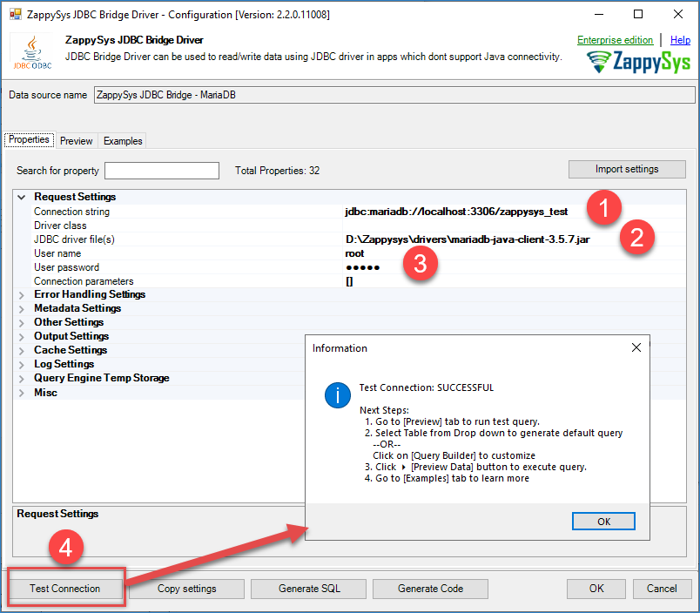Click the Generate SQL button

(309, 589)
